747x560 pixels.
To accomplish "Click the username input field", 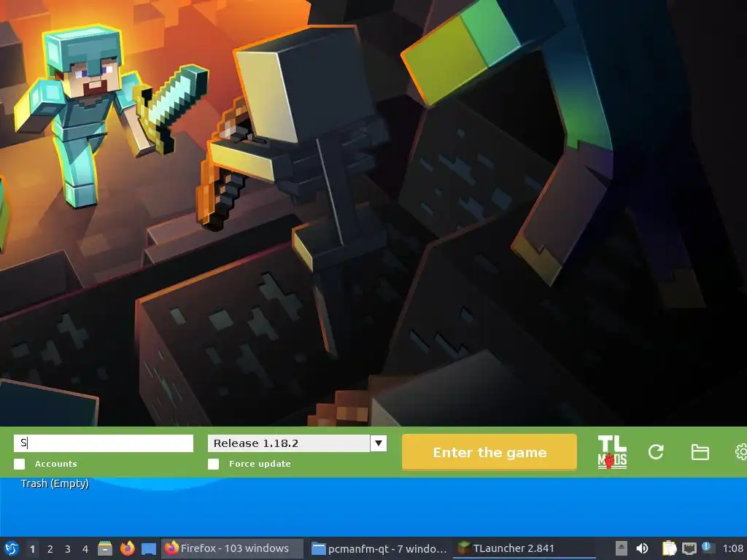I will pyautogui.click(x=104, y=443).
